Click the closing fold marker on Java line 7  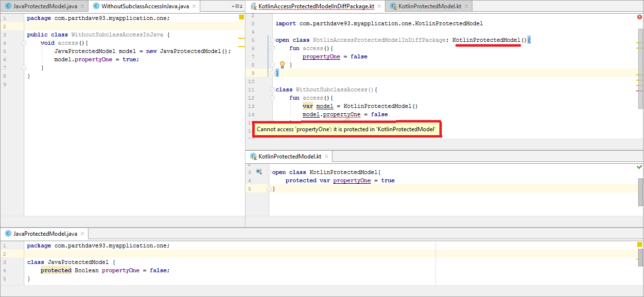[x=24, y=68]
